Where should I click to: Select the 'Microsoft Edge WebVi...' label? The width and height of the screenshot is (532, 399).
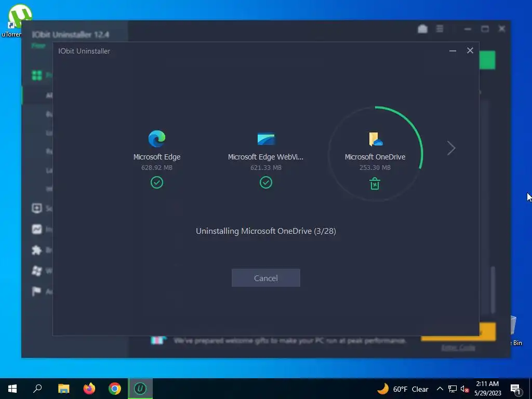265,157
